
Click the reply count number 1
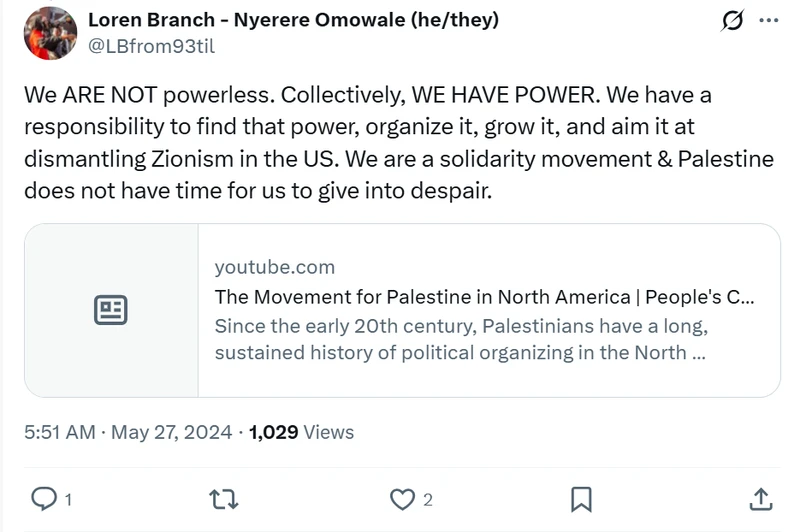click(x=68, y=499)
